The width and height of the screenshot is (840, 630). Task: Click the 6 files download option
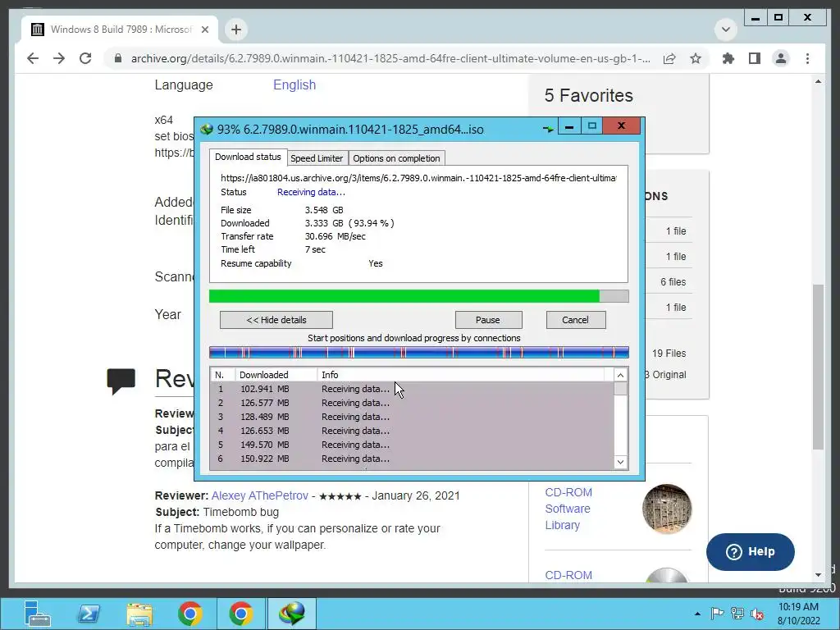[x=673, y=282]
